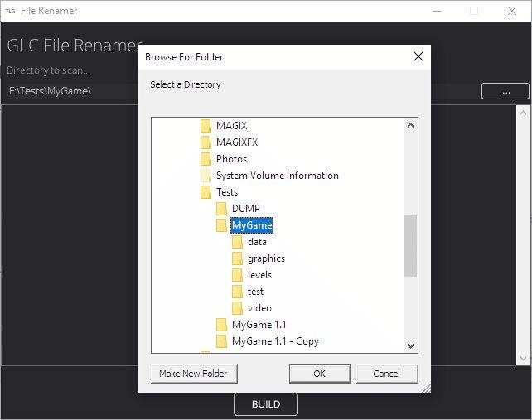Select the MAGIXFX folder name
The width and height of the screenshot is (532, 420).
(237, 142)
